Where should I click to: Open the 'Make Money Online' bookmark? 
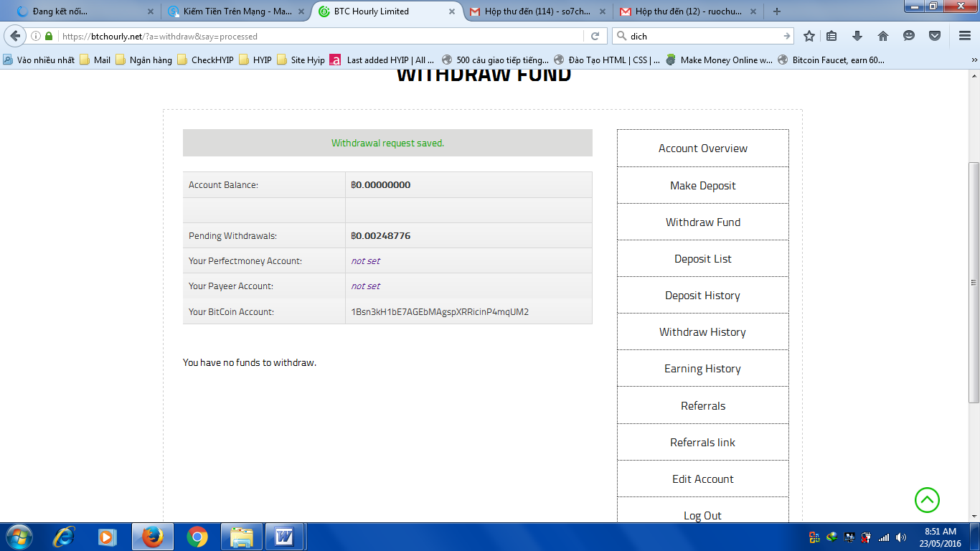tap(719, 60)
